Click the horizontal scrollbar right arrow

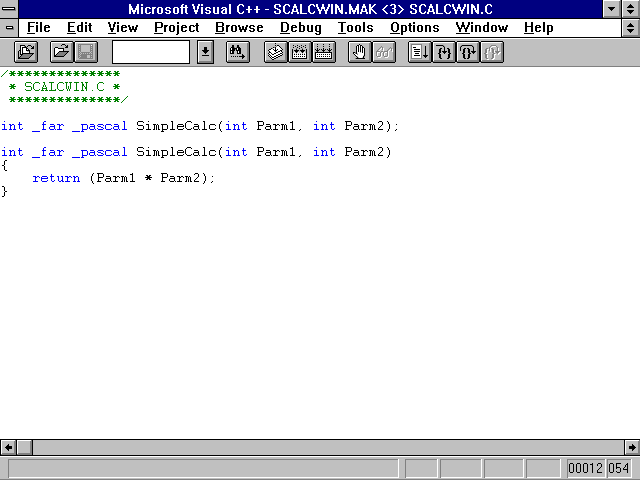pos(631,447)
